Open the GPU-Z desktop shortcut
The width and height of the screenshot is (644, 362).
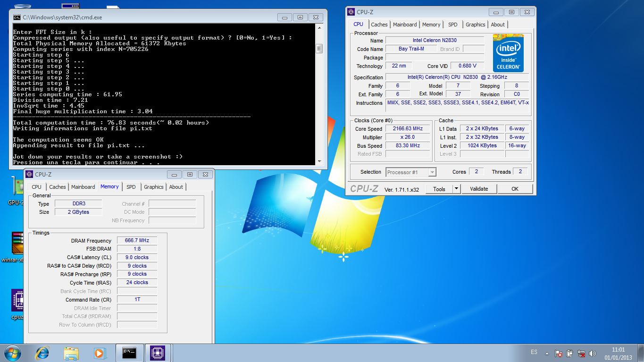(17, 190)
